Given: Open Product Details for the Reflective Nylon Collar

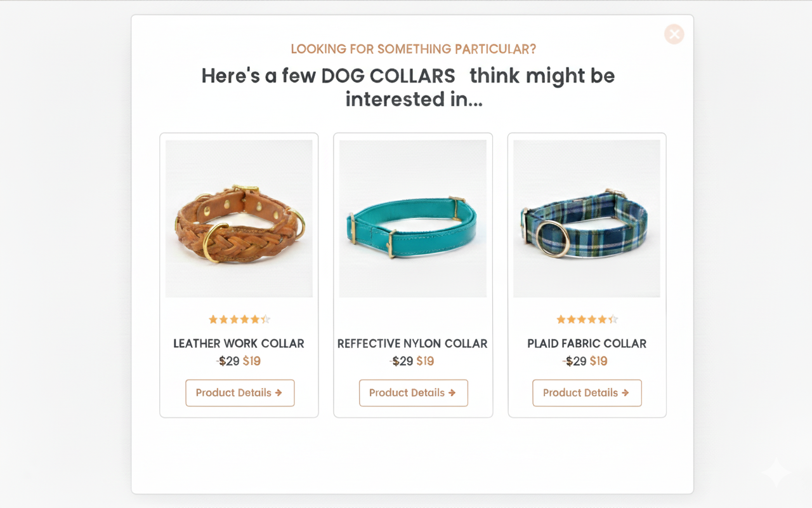Looking at the screenshot, I should [413, 392].
